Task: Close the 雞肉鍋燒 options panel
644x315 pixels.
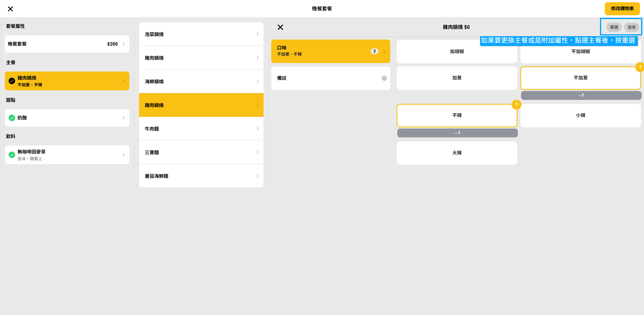Action: click(280, 27)
